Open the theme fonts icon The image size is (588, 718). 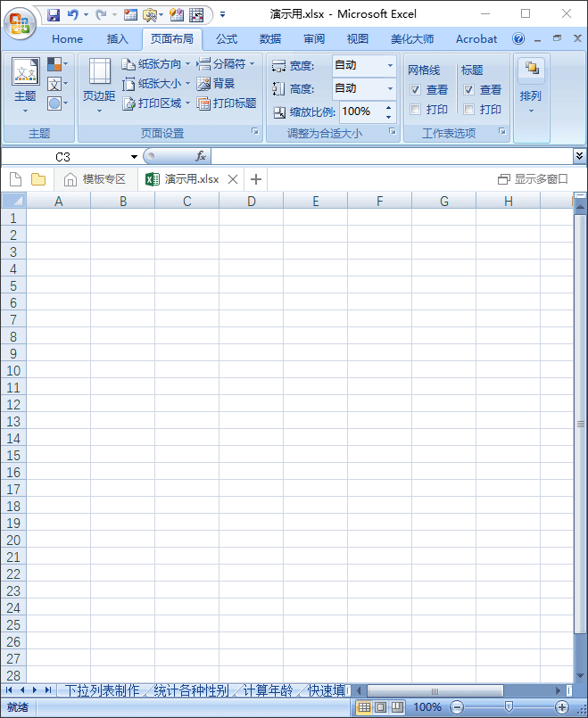click(58, 84)
